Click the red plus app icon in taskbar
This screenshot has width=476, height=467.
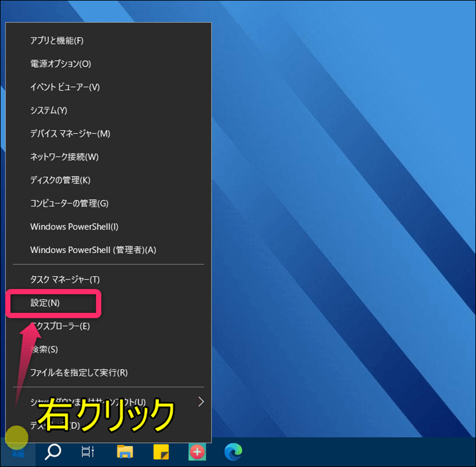point(197,452)
